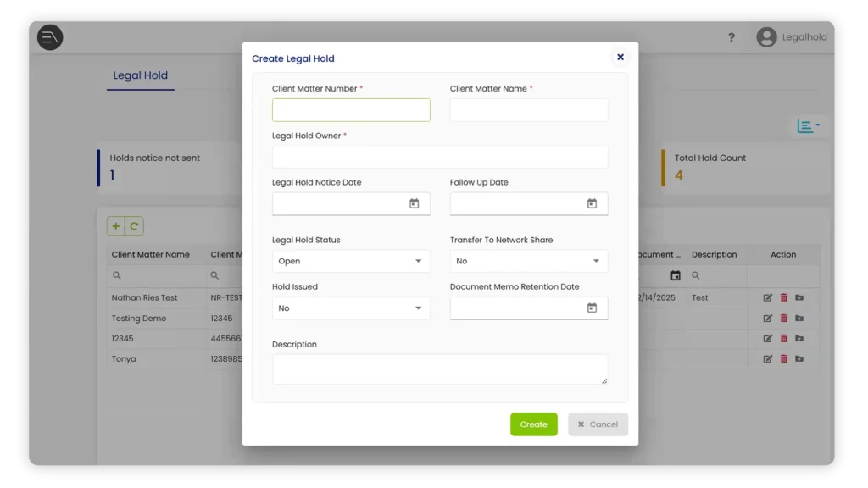Screen dimensions: 868x488
Task: Open the Hold Issued dropdown
Action: 351,308
